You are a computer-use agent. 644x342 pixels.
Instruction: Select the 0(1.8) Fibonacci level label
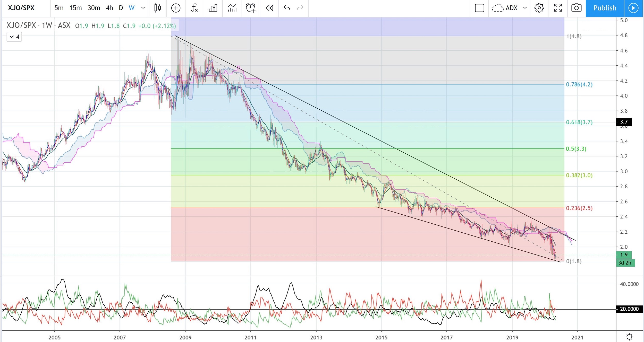click(x=574, y=261)
